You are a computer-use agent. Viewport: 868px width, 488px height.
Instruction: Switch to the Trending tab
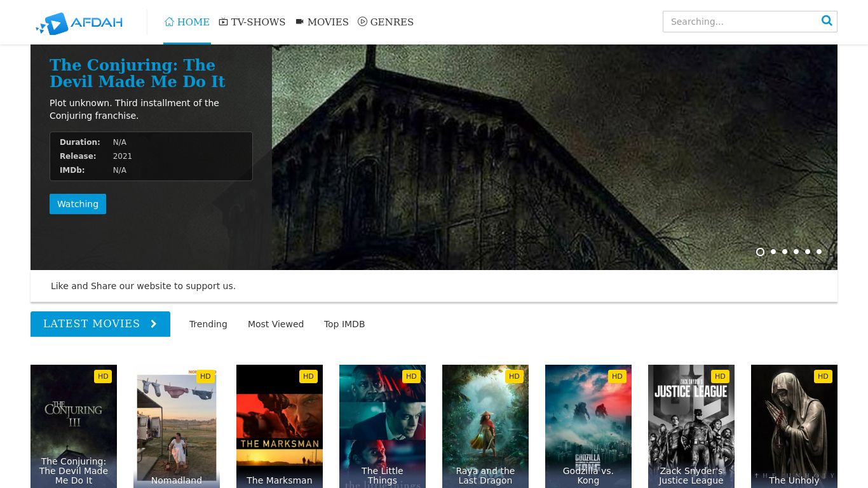pos(208,324)
